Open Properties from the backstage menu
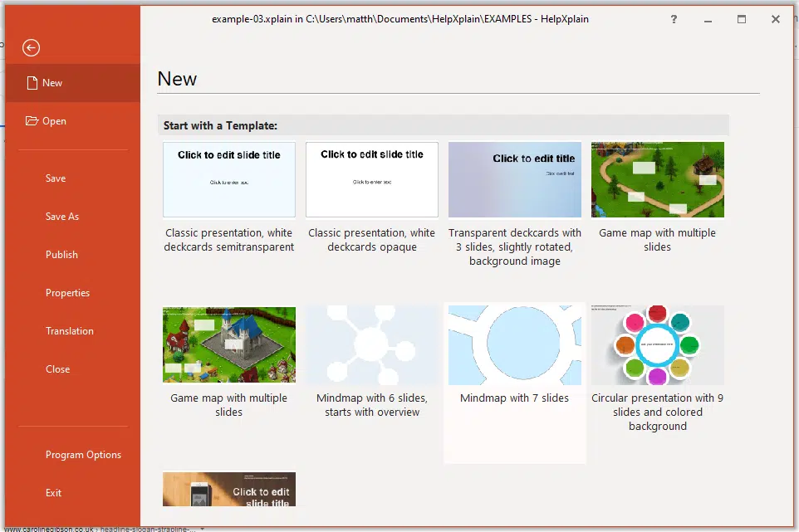Viewport: 799px width, 532px height. point(67,293)
